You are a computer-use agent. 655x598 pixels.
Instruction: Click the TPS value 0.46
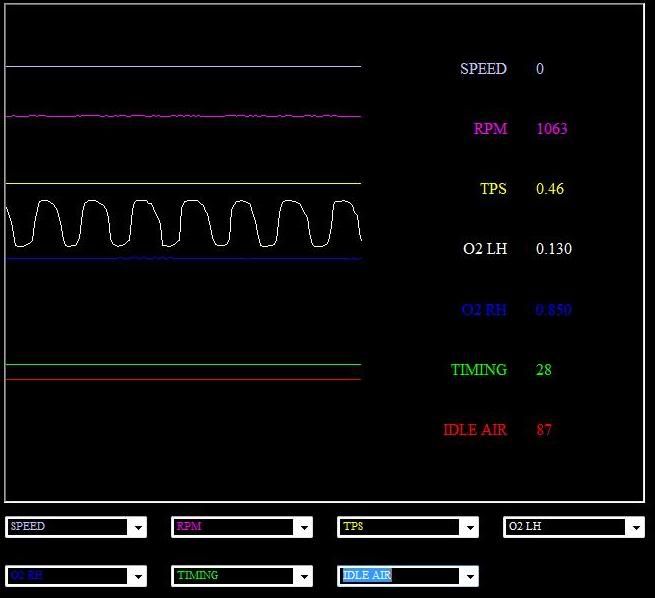[x=550, y=189]
